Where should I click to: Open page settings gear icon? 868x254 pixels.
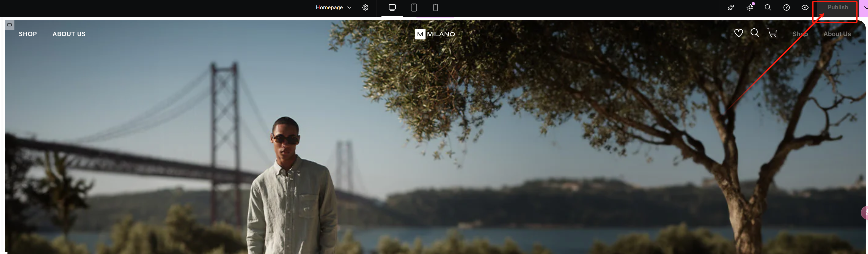coord(365,7)
